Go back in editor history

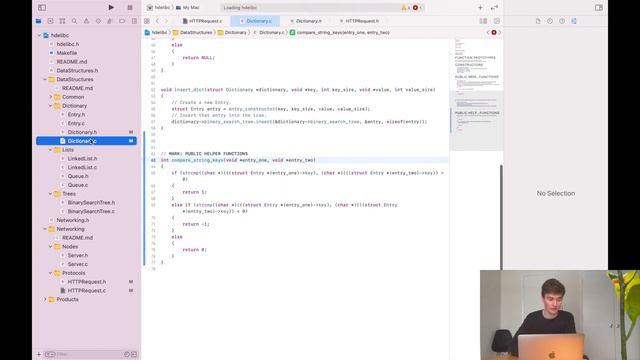(158, 21)
